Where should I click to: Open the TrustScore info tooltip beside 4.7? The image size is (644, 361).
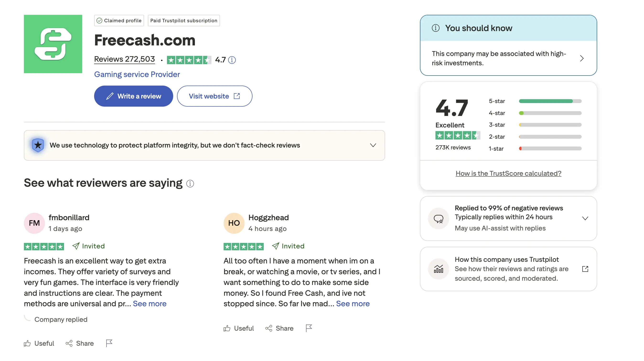tap(231, 60)
